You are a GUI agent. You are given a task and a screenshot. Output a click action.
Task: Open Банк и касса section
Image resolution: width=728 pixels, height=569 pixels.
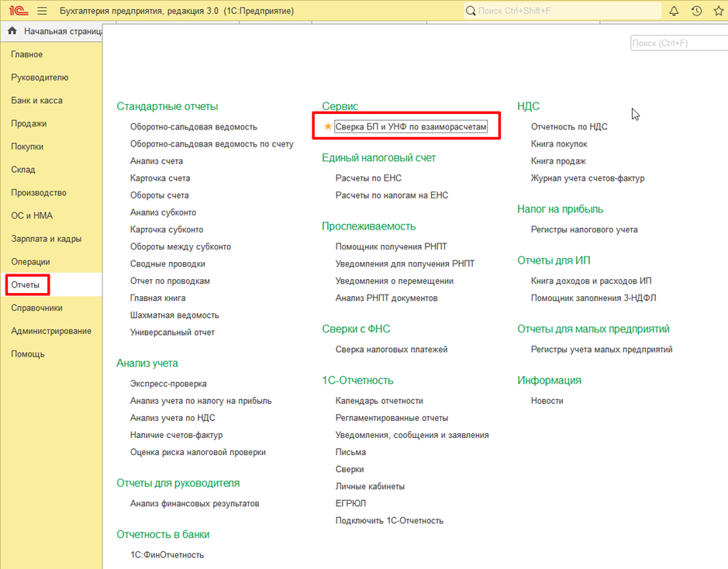(36, 101)
